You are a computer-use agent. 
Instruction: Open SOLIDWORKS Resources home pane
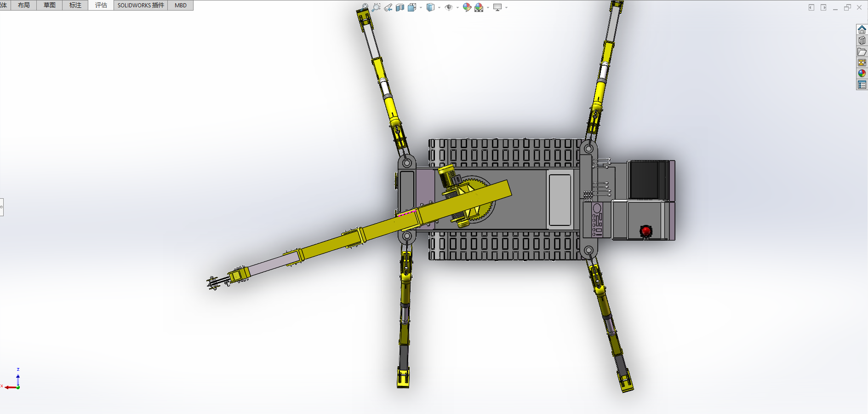(862, 29)
